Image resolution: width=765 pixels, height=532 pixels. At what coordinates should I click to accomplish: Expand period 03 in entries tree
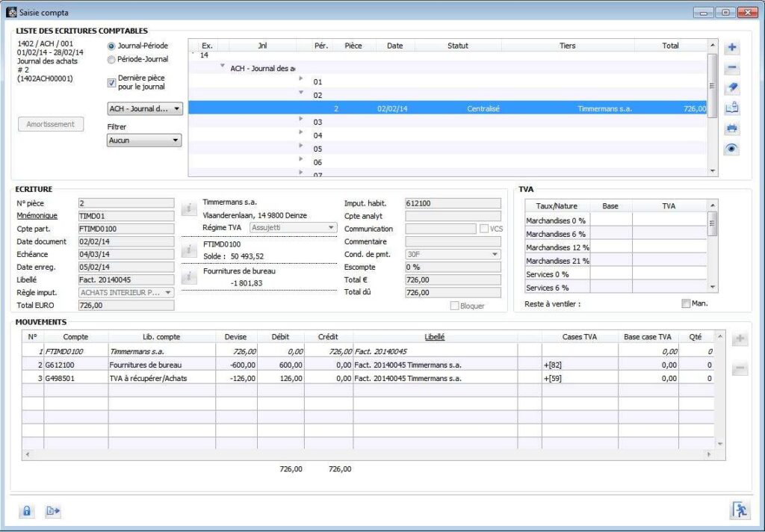point(301,119)
